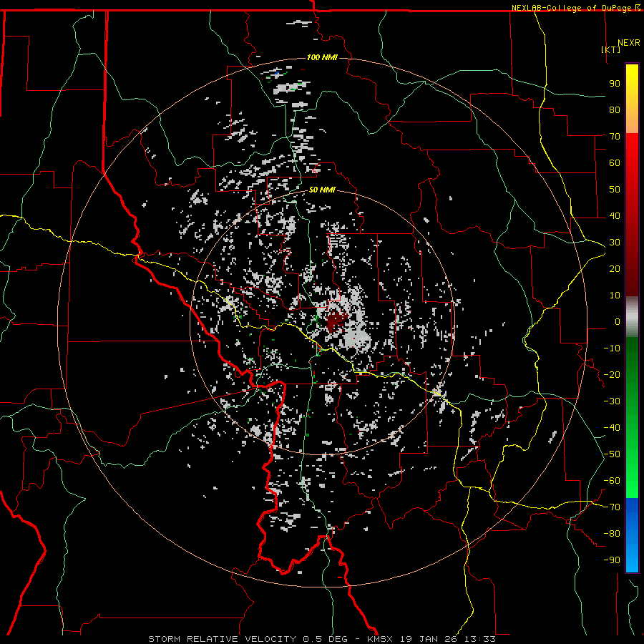The height and width of the screenshot is (644, 644).
Task: Click the NEXR label above the scale
Action: pos(628,43)
